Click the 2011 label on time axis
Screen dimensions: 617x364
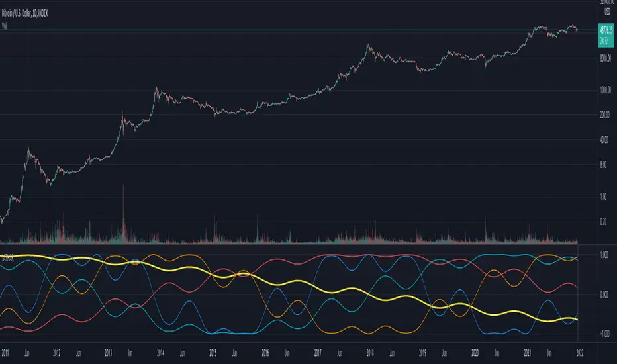(6, 353)
